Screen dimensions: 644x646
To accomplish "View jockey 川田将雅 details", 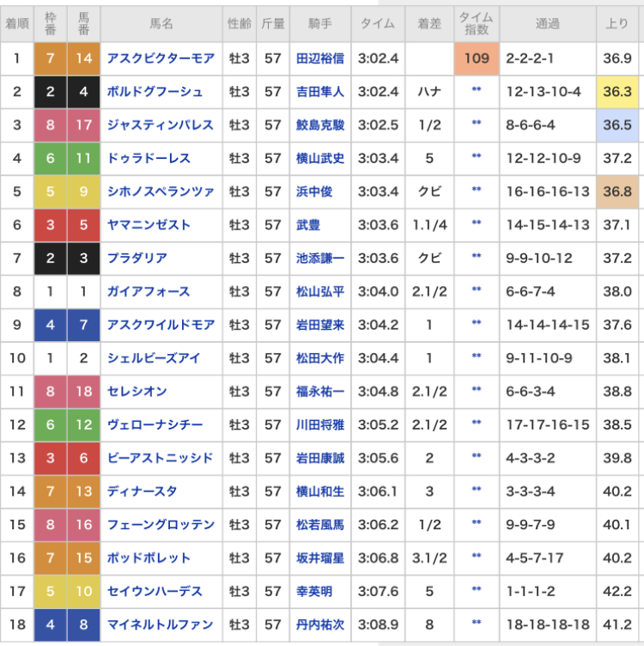I will [x=319, y=424].
